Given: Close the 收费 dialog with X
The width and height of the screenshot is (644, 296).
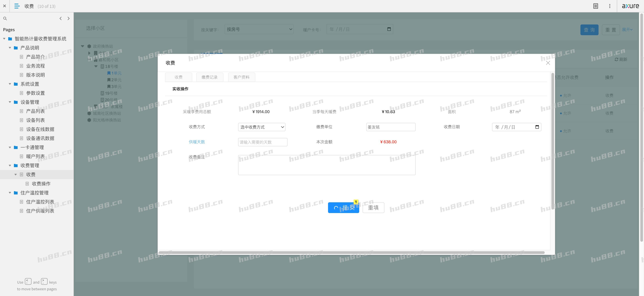Looking at the screenshot, I should point(548,63).
